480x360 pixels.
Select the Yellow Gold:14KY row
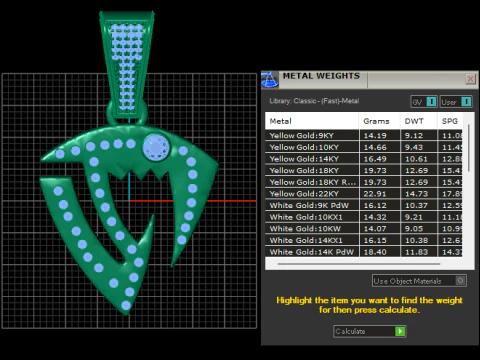coord(364,159)
